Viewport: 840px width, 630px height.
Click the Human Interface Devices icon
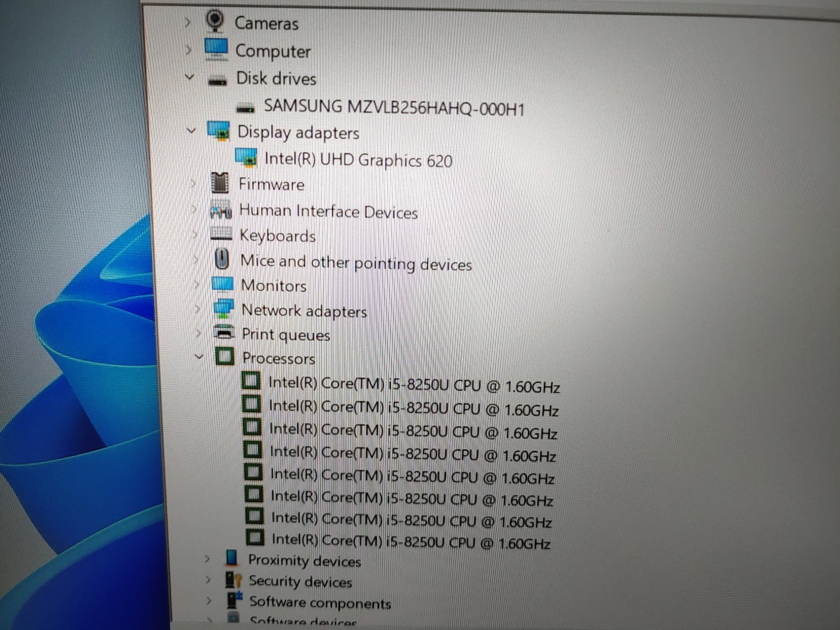220,210
